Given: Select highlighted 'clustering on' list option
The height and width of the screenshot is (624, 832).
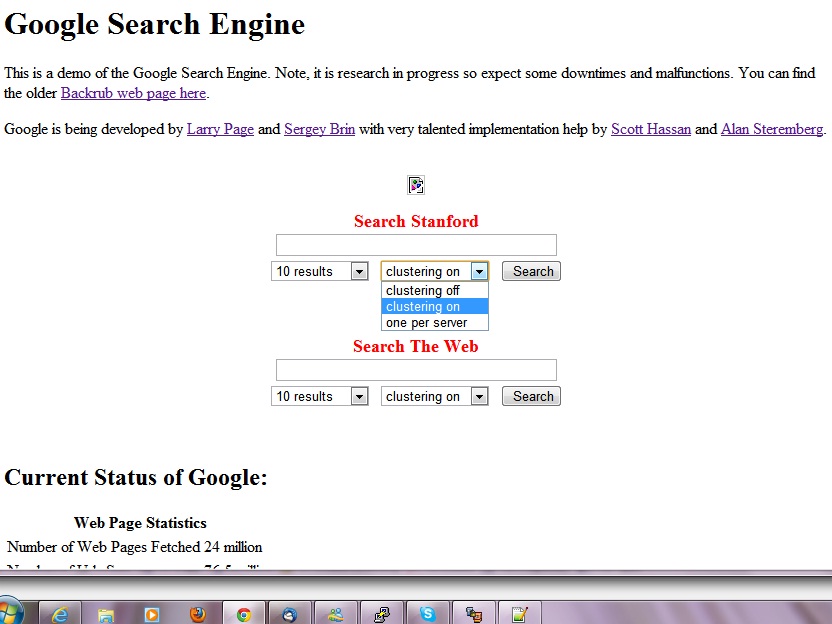Looking at the screenshot, I should click(x=435, y=306).
